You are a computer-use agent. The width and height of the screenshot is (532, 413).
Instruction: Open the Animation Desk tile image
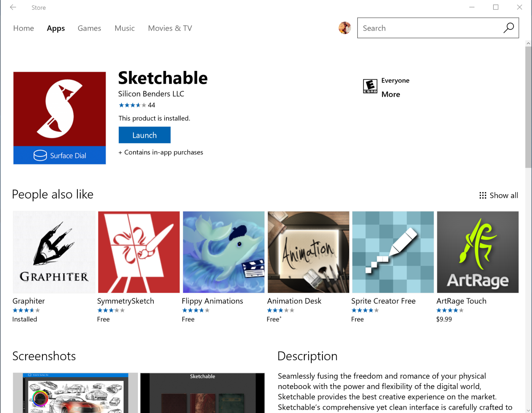point(308,252)
